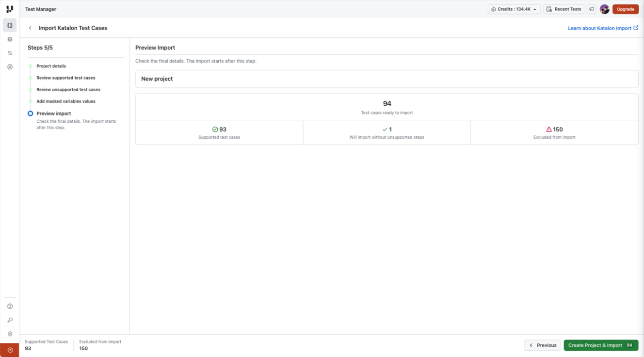
Task: Click the Supported test cases summary card
Action: click(x=219, y=133)
